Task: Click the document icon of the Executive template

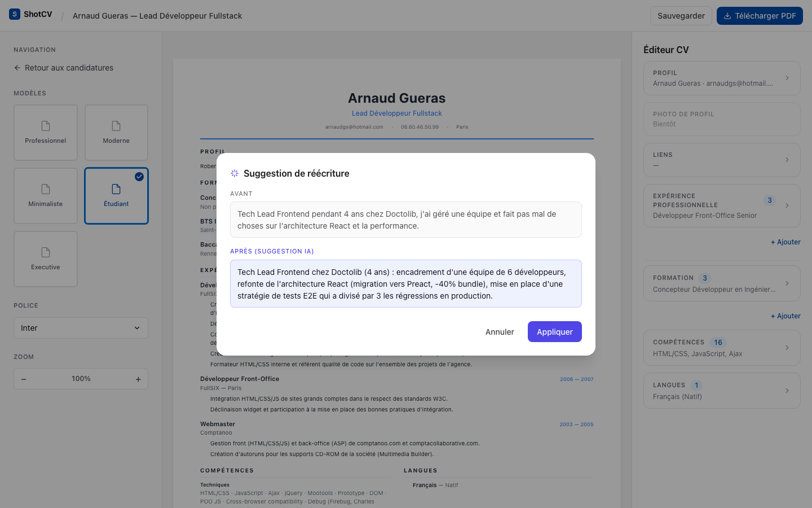Action: [46, 252]
